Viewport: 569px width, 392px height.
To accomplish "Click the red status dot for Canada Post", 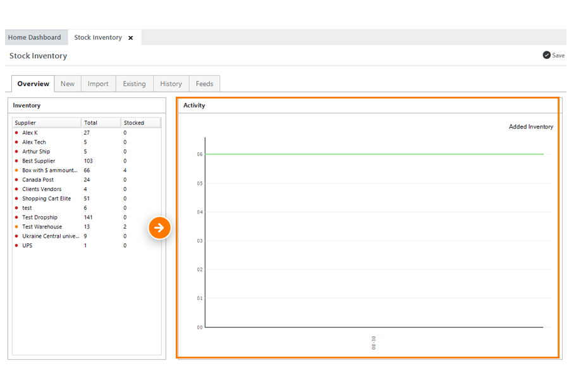I will pyautogui.click(x=16, y=180).
